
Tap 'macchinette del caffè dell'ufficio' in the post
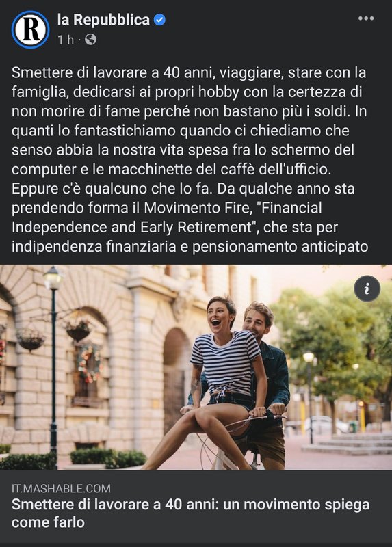[220, 170]
